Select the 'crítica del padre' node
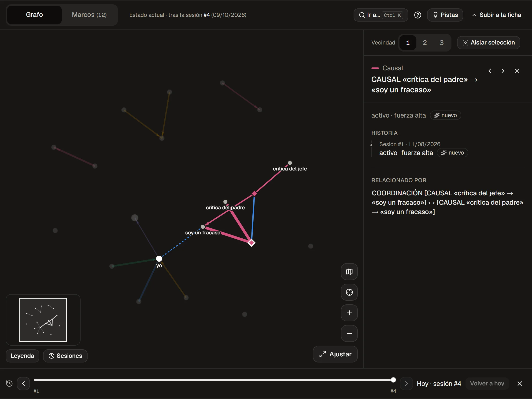 pos(225,202)
